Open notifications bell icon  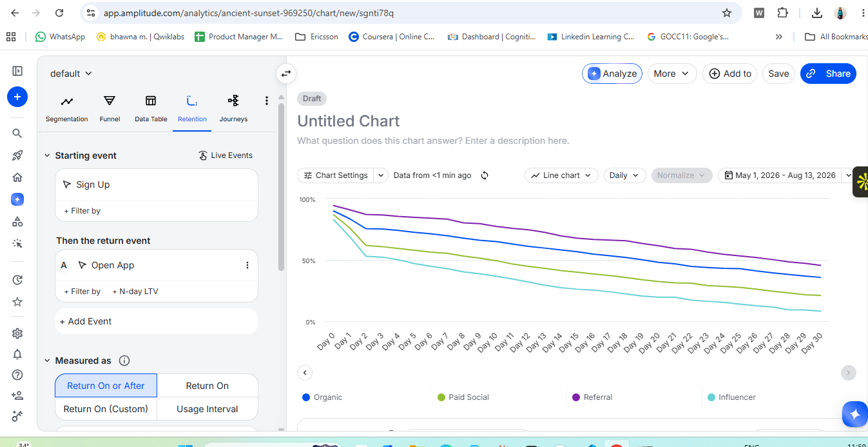pyautogui.click(x=17, y=354)
